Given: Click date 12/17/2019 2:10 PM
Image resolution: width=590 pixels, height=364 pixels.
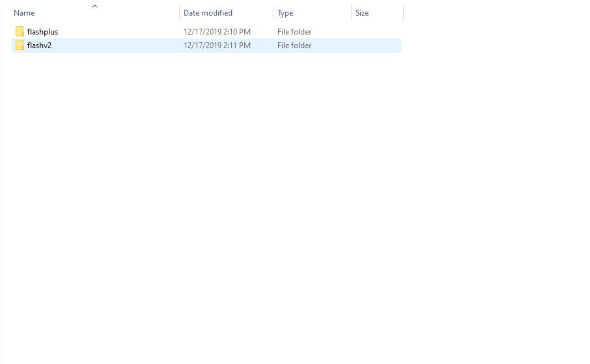Looking at the screenshot, I should (x=217, y=32).
